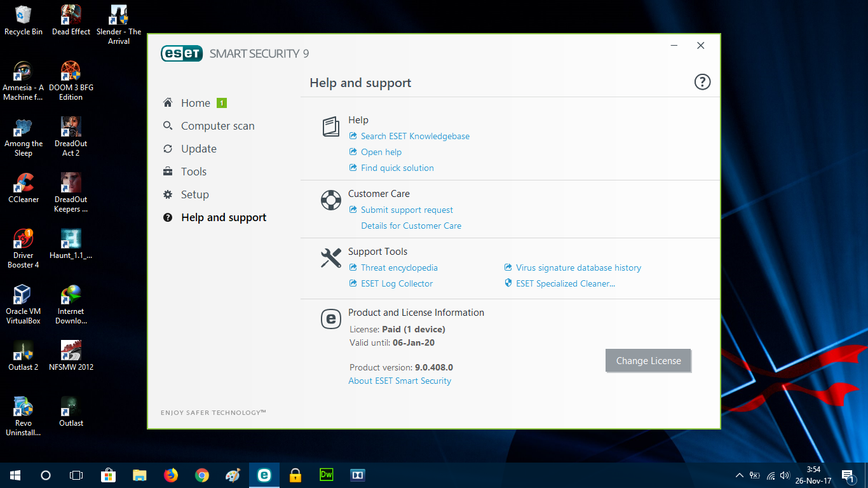Click the battery icon in tray
Screen dimensions: 868x488
point(755,475)
